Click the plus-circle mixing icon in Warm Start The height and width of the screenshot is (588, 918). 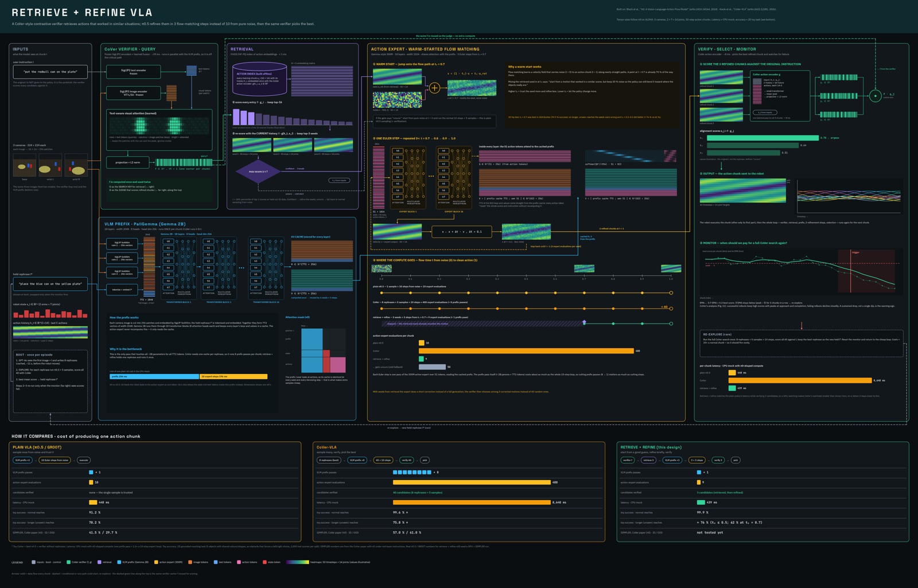click(x=434, y=88)
